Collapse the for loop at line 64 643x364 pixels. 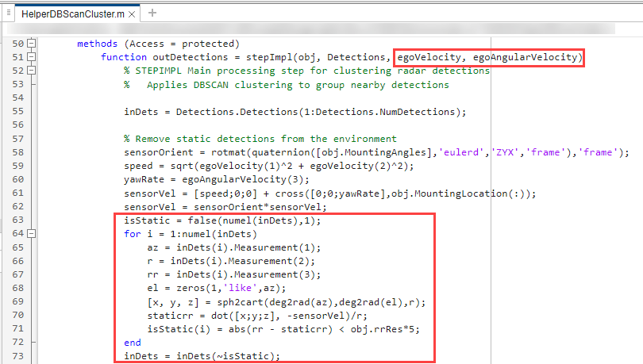(31, 235)
